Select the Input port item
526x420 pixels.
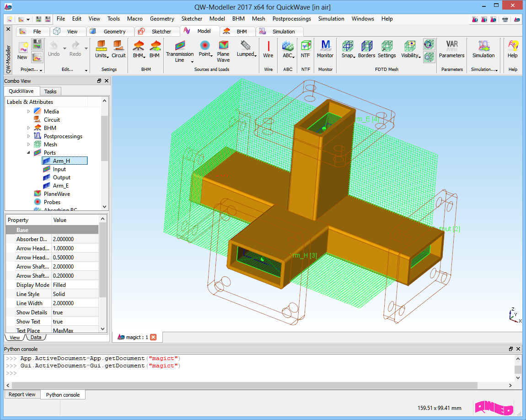click(59, 169)
